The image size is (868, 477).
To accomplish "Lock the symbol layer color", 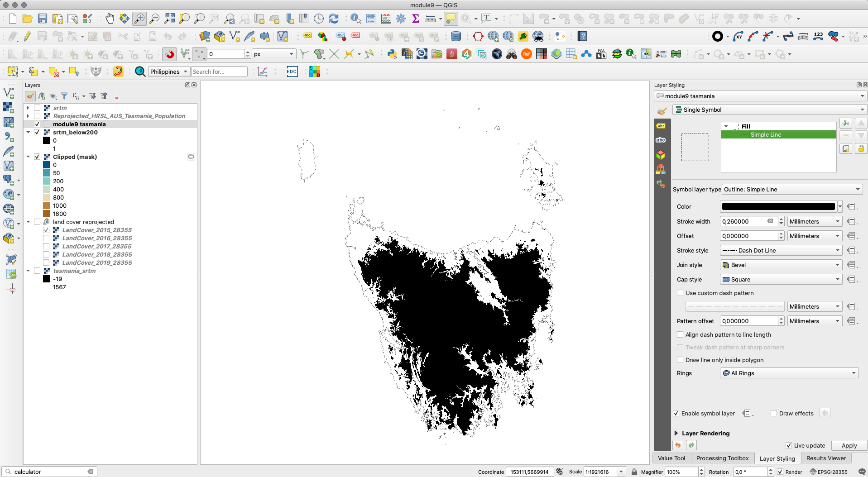I will point(861,148).
